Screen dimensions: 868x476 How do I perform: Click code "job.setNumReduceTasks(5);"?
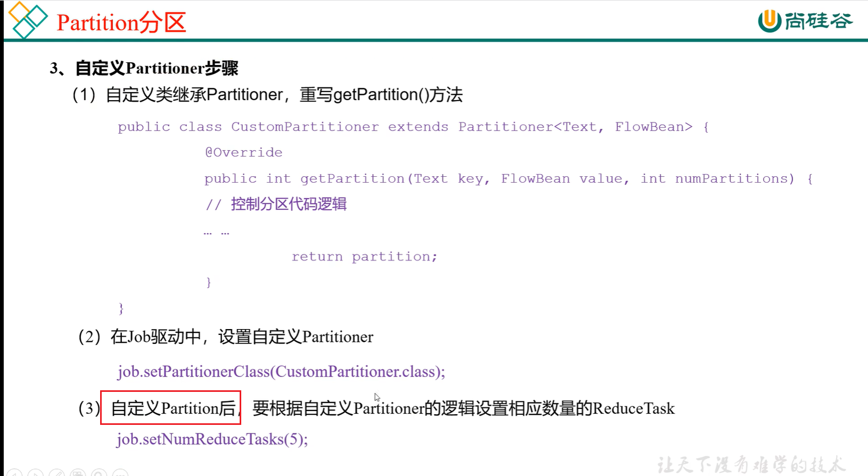(212, 439)
